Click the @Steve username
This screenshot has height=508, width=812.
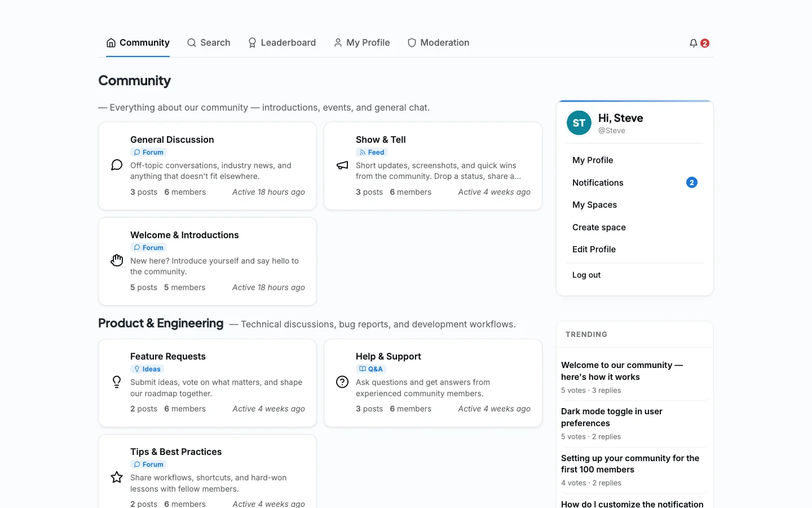point(612,130)
